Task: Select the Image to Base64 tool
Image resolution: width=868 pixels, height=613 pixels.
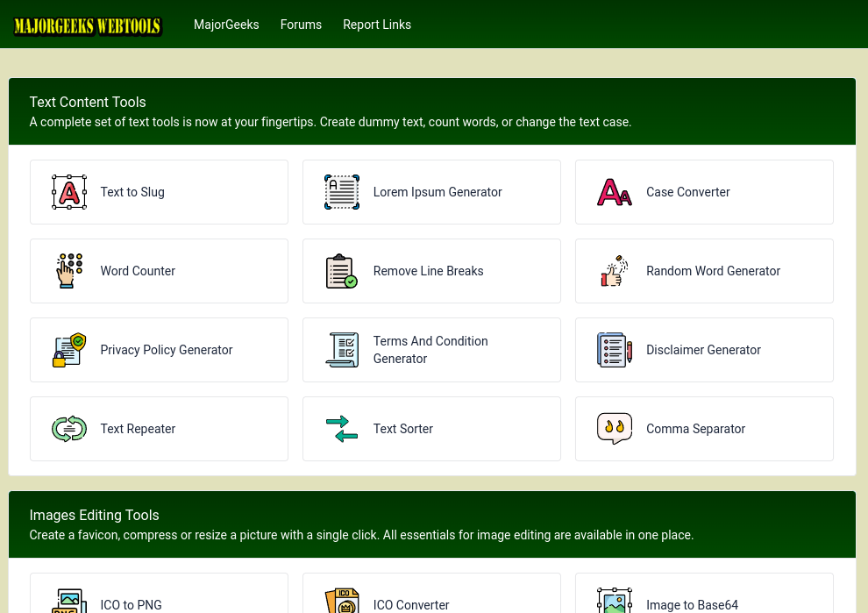Action: point(692,604)
